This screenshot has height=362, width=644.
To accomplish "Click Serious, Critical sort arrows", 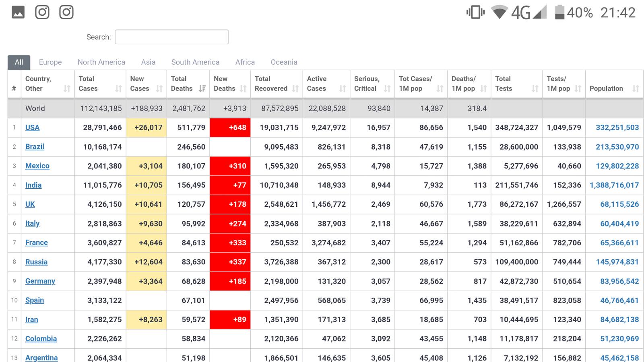I will point(387,88).
